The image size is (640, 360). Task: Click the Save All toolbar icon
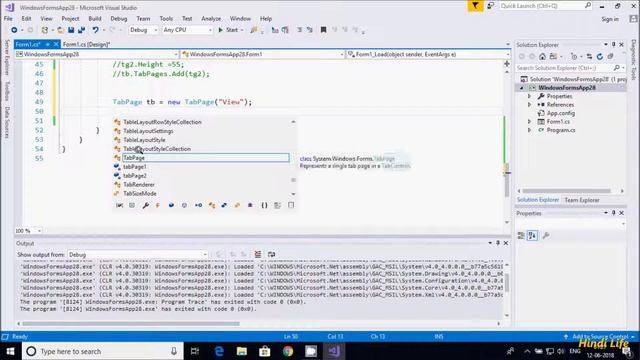tap(81, 30)
